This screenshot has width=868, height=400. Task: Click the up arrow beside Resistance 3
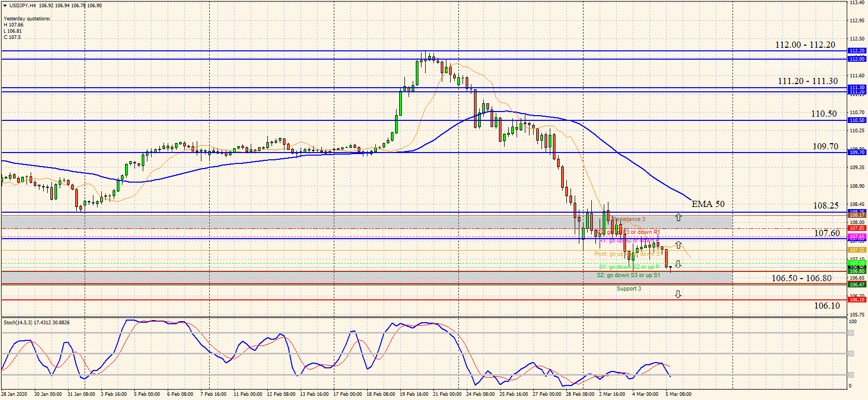pos(678,217)
